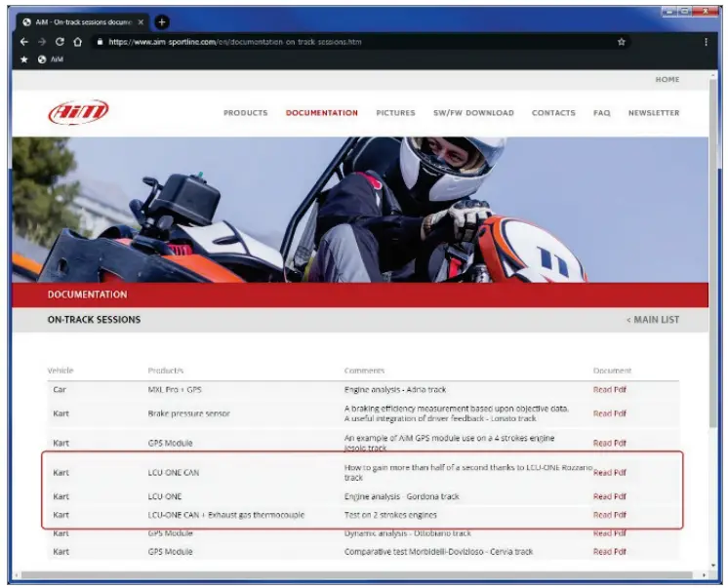Open Read Pdf for Jesolo track GPS Module
The width and height of the screenshot is (728, 588).
point(610,444)
